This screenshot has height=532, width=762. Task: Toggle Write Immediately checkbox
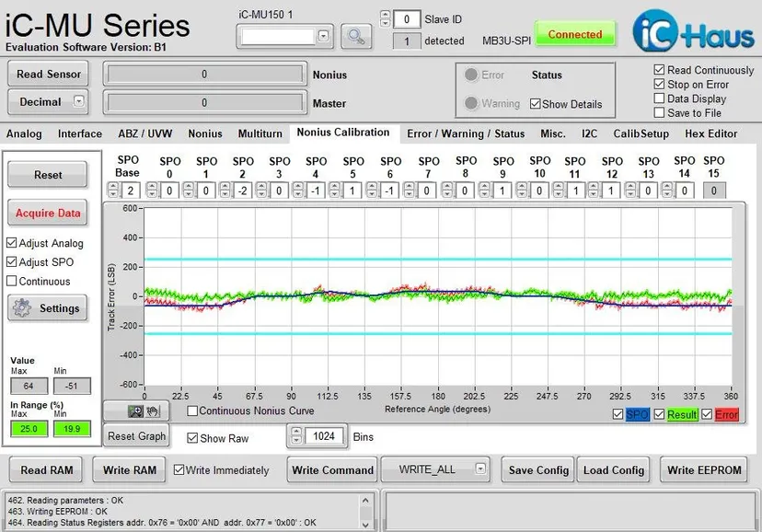tap(179, 469)
